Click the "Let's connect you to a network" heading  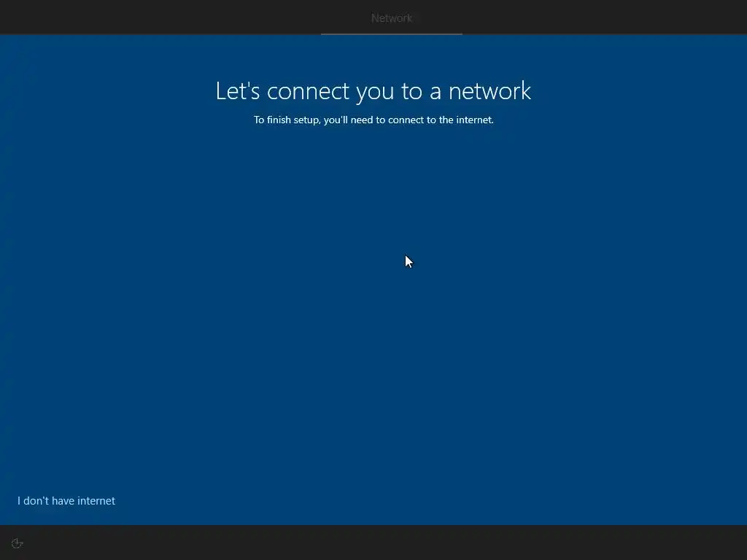tap(373, 91)
